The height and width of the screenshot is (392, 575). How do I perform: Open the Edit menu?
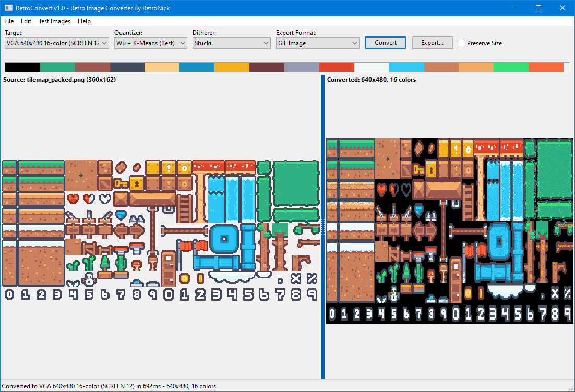coord(26,21)
